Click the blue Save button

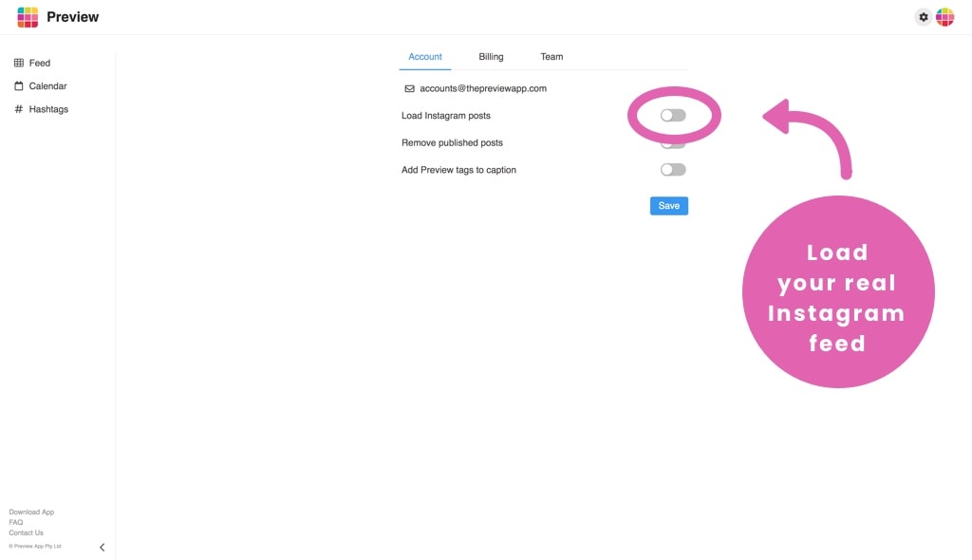tap(669, 206)
